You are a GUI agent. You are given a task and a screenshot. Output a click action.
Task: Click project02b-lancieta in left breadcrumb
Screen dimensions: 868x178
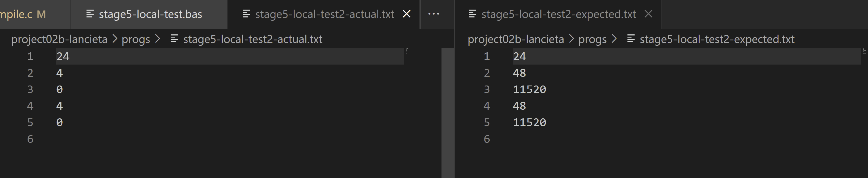click(59, 39)
